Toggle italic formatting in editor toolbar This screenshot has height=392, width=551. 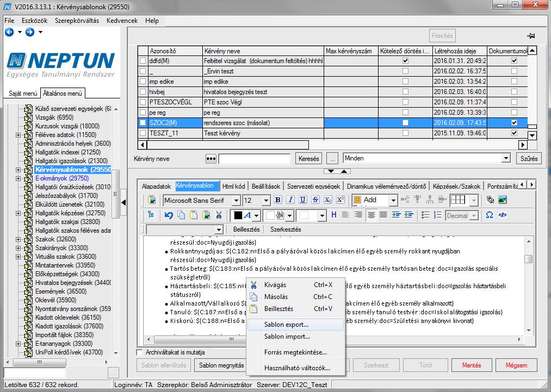(290, 200)
